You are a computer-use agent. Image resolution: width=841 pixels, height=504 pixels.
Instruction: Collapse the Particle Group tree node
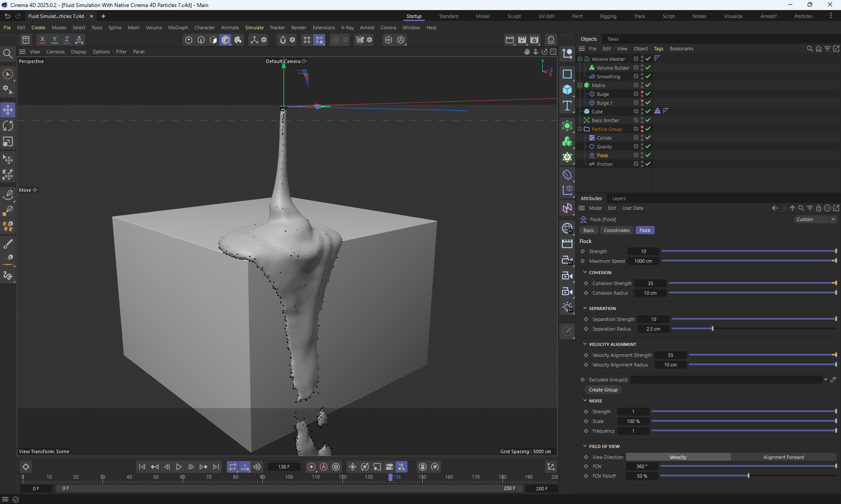tap(580, 129)
